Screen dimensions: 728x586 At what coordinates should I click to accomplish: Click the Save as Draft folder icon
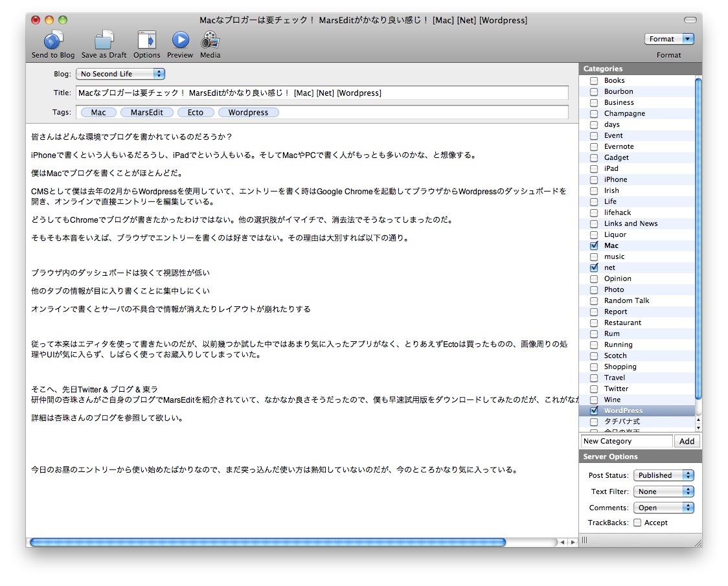tap(104, 40)
